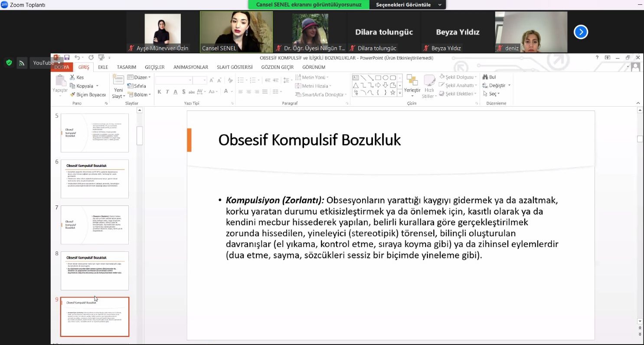
Task: Toggle bold K formatting button
Action: coord(160,92)
